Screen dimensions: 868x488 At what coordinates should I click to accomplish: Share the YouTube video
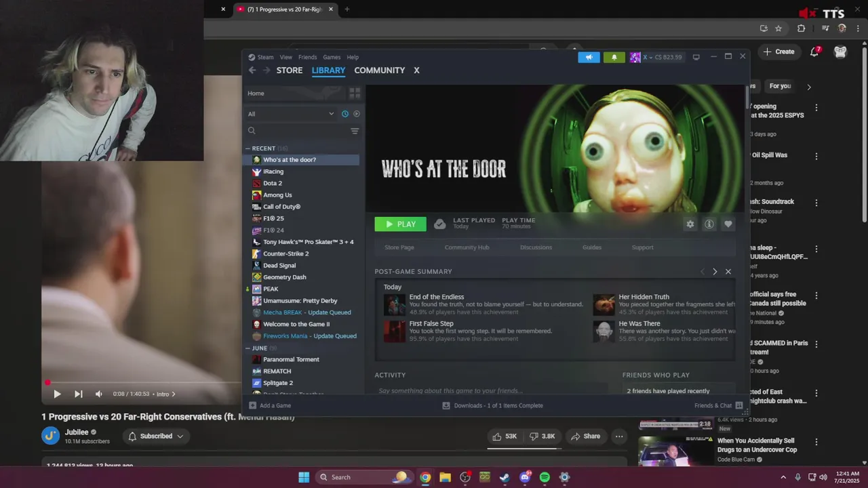click(585, 436)
